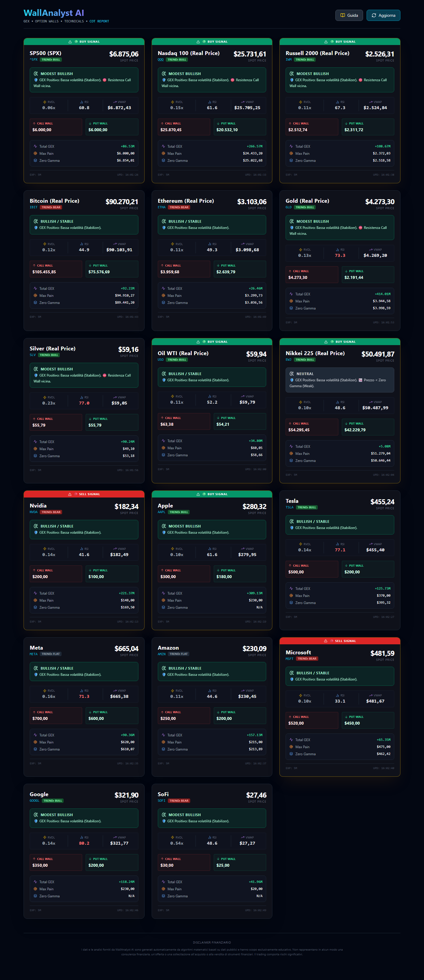The width and height of the screenshot is (424, 980).
Task: Click the BUY SIGNAL banner on the Russell 2000 card
Action: [x=339, y=41]
